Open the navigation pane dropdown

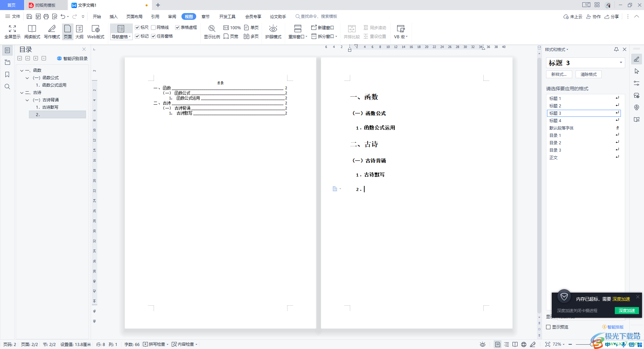pyautogui.click(x=121, y=37)
